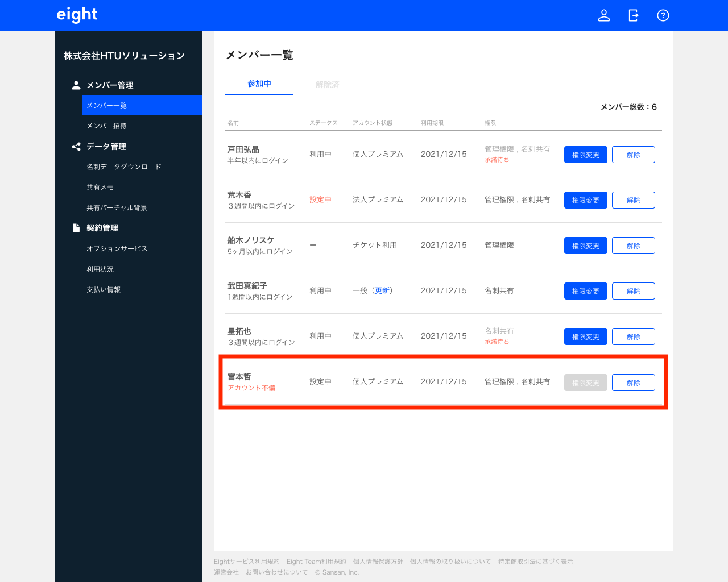Click the user profile icon in header
Screen dimensions: 728x582
[x=604, y=15]
